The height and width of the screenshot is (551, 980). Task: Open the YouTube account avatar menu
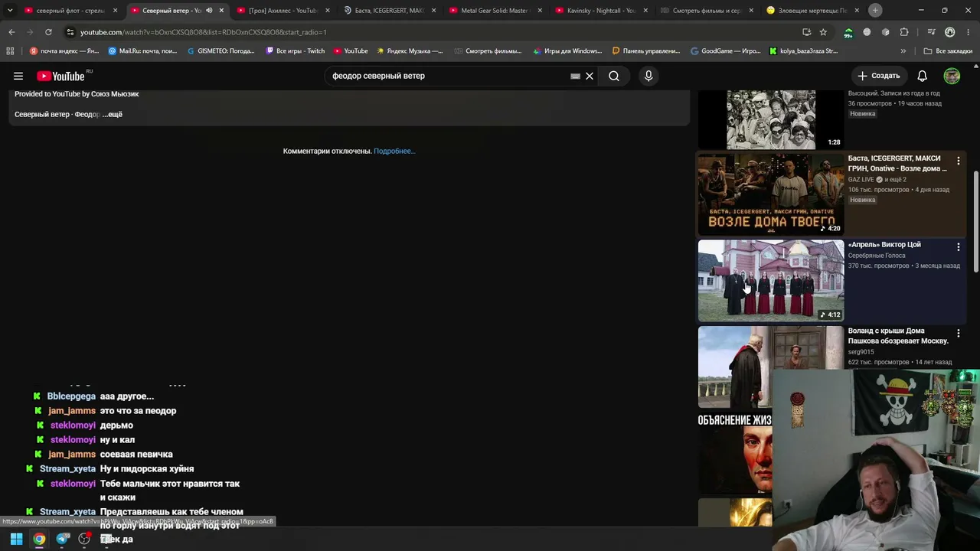tap(952, 76)
